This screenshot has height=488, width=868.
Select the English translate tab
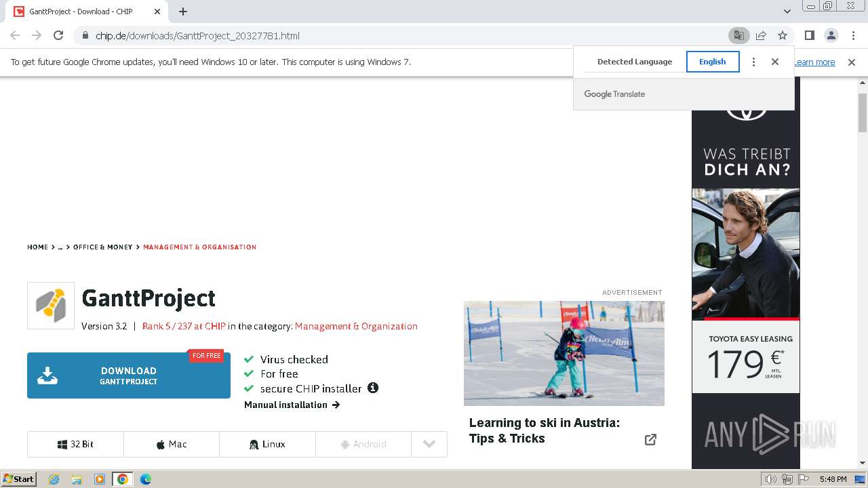[713, 62]
